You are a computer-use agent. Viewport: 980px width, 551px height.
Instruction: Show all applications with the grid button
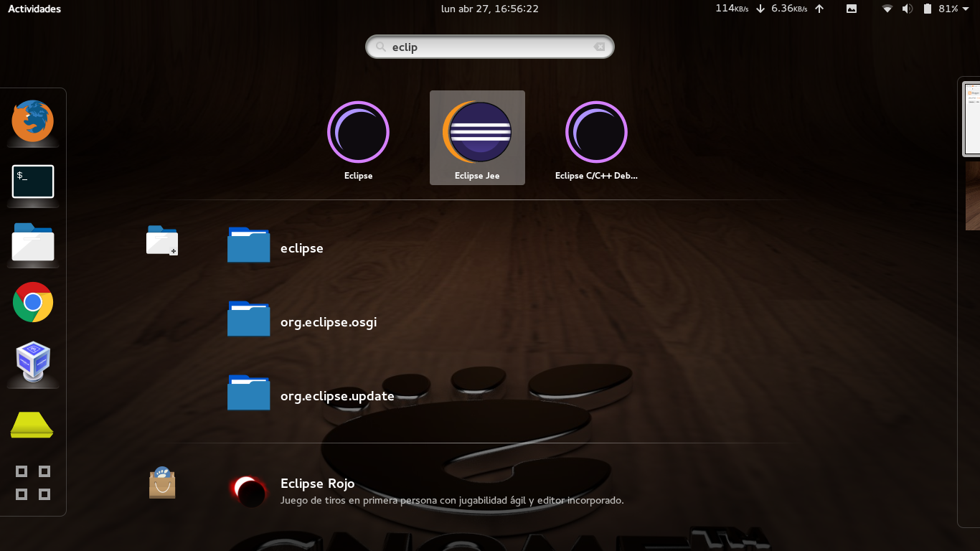[x=33, y=483]
